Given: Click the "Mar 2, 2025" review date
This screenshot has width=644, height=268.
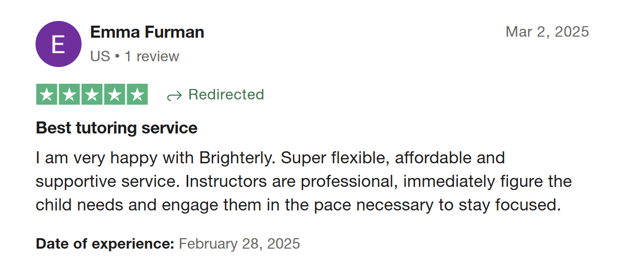Looking at the screenshot, I should pos(547,32).
